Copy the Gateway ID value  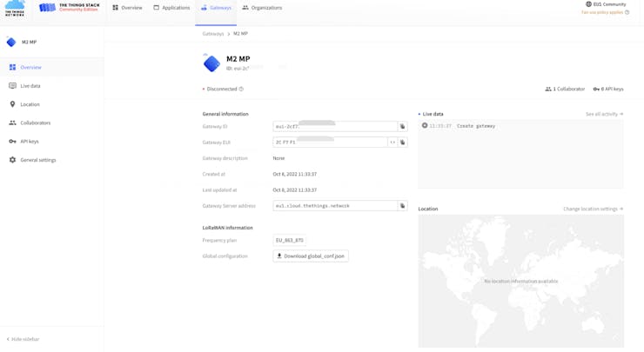point(402,127)
